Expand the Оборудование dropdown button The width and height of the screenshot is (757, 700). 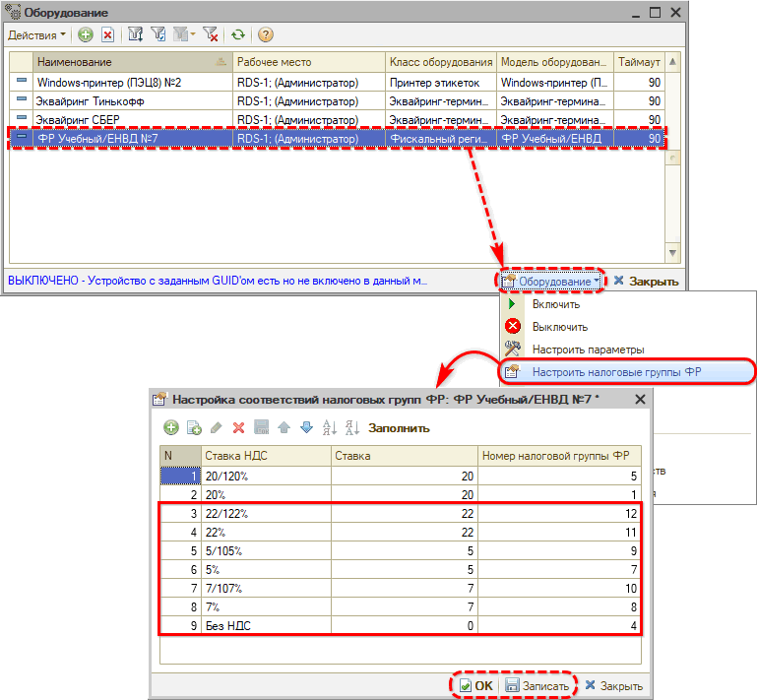pyautogui.click(x=552, y=281)
